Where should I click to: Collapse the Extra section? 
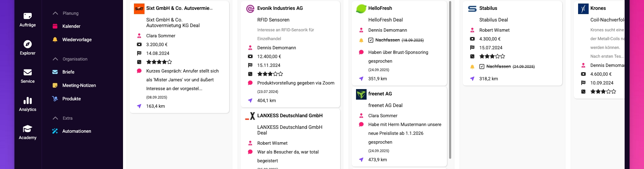55,118
